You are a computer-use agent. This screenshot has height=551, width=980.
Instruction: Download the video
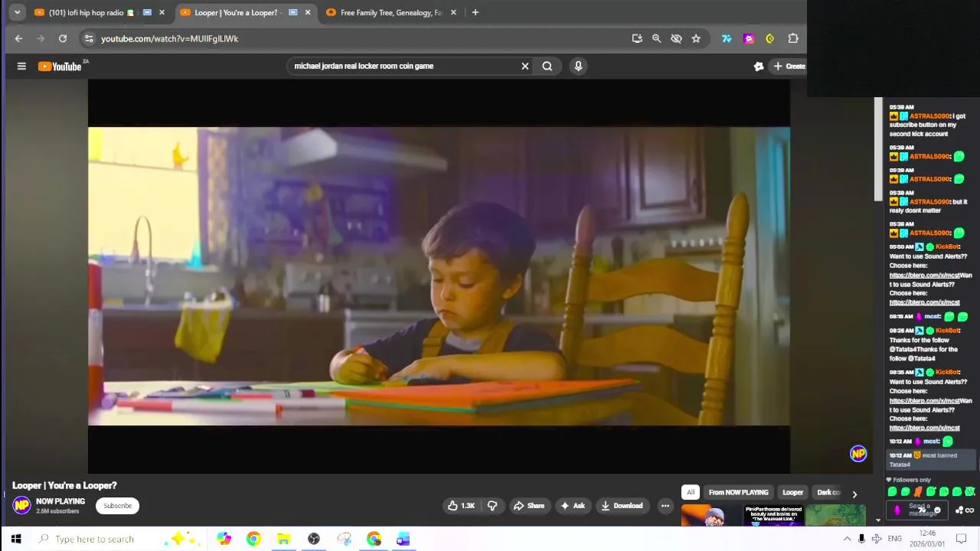pos(622,505)
